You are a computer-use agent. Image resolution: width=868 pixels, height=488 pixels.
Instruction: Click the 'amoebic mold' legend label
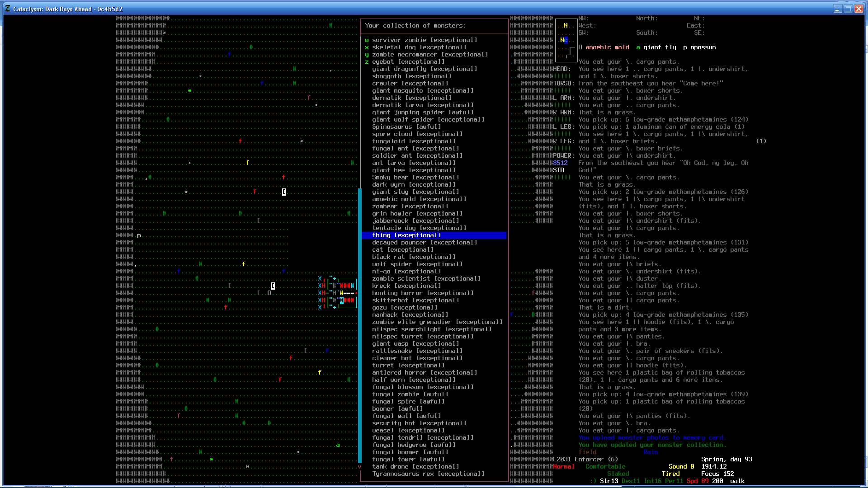coord(607,47)
